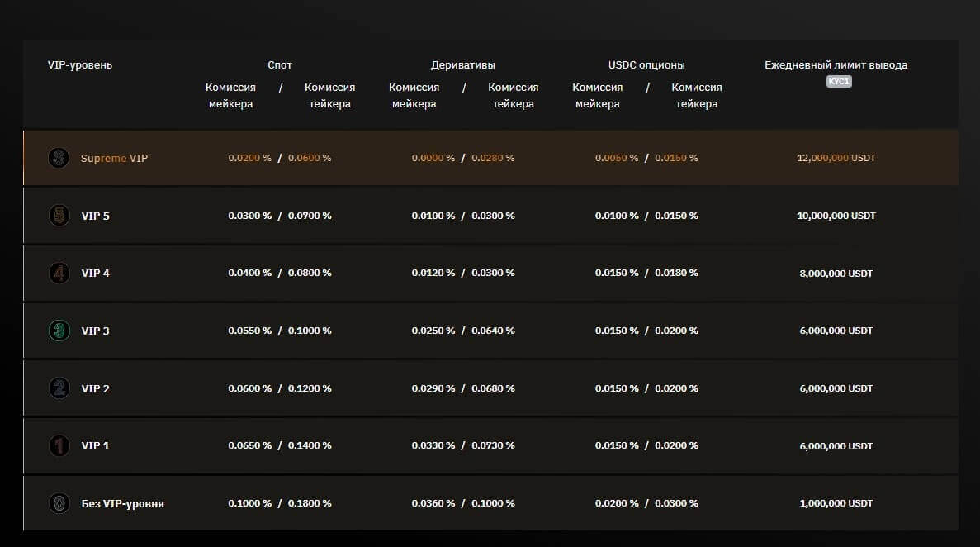Image resolution: width=980 pixels, height=547 pixels.
Task: Click the VIP 4 level badge icon
Action: [x=58, y=273]
